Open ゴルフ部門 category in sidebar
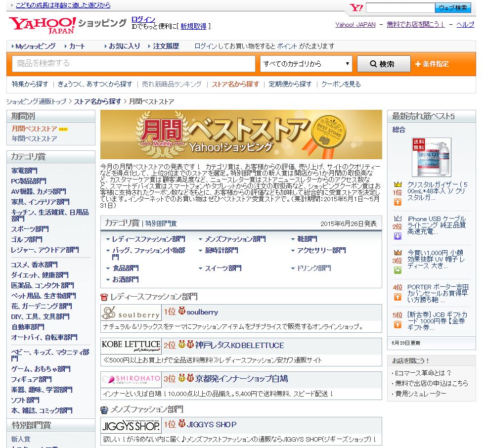485x448 pixels. [x=27, y=239]
